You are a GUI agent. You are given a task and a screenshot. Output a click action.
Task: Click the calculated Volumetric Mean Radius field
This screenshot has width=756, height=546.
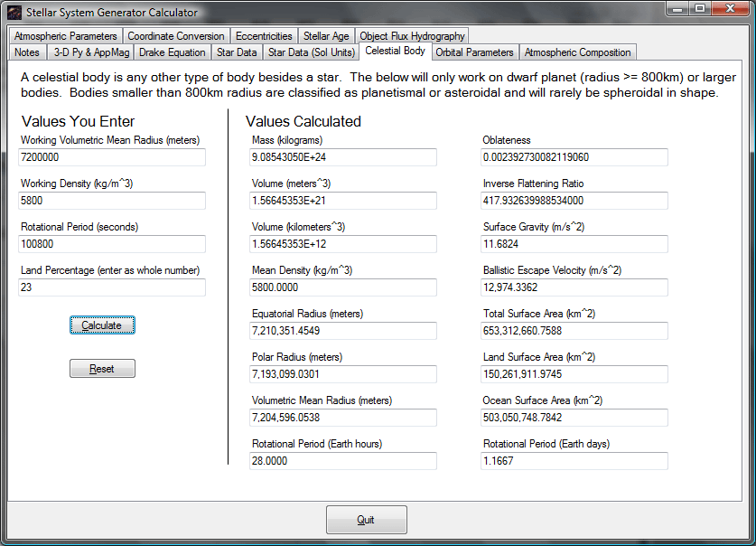tap(343, 418)
